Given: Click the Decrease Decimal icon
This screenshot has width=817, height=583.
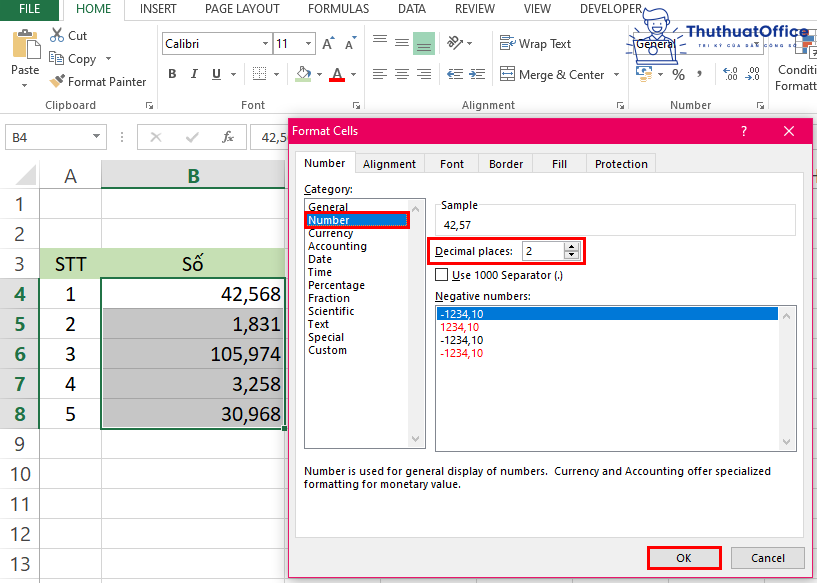Looking at the screenshot, I should pyautogui.click(x=752, y=72).
